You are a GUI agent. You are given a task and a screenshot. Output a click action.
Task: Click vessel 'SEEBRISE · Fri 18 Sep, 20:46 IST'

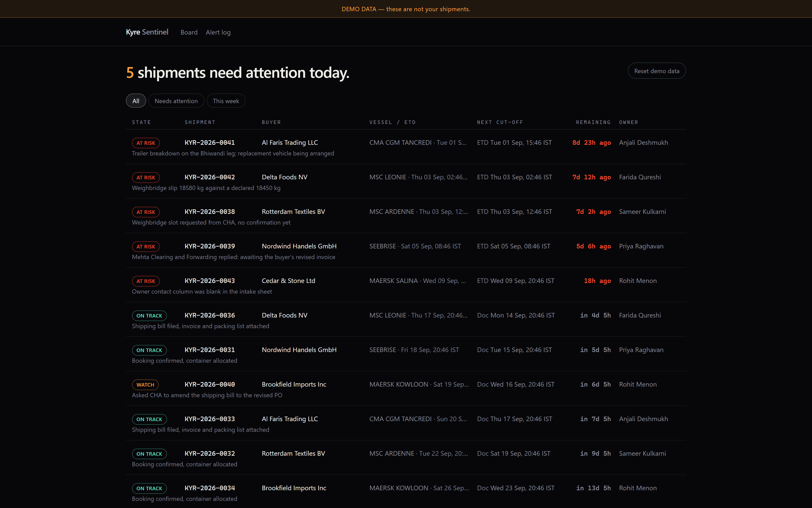tap(414, 350)
